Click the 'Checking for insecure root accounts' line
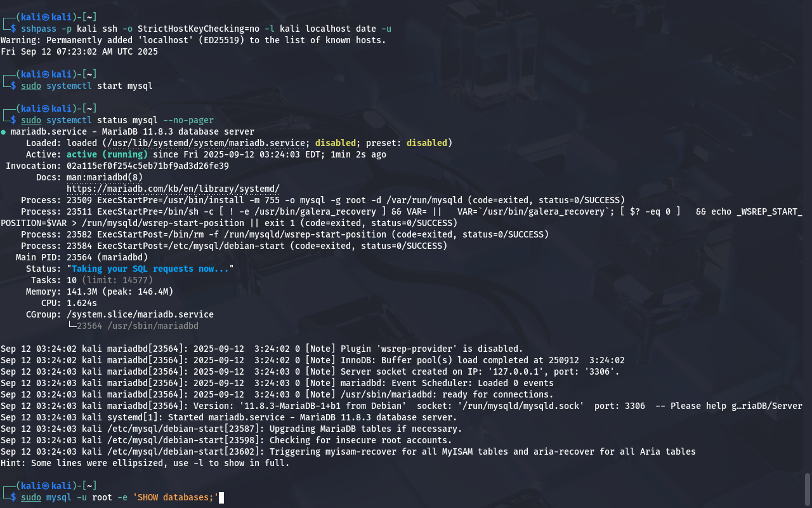Viewport: 812px width, 508px height. click(226, 440)
